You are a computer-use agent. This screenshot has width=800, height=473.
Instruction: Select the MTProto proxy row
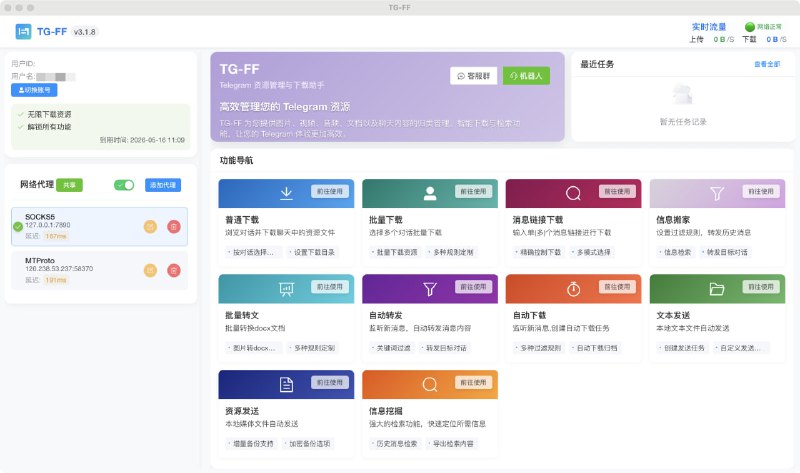click(99, 270)
